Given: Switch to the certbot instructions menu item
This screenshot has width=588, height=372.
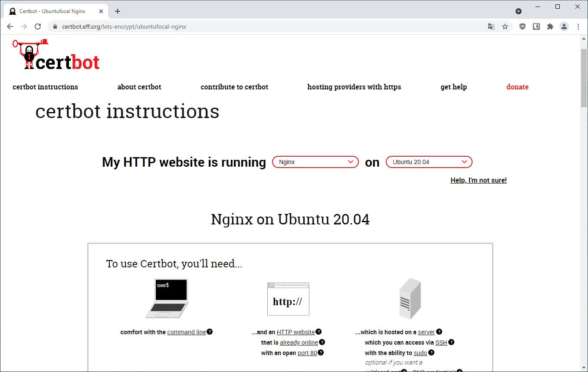Looking at the screenshot, I should 45,87.
